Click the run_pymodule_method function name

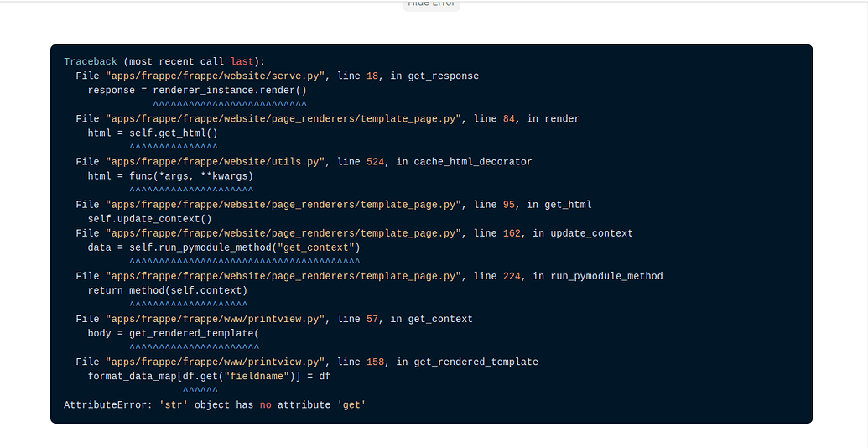click(606, 276)
